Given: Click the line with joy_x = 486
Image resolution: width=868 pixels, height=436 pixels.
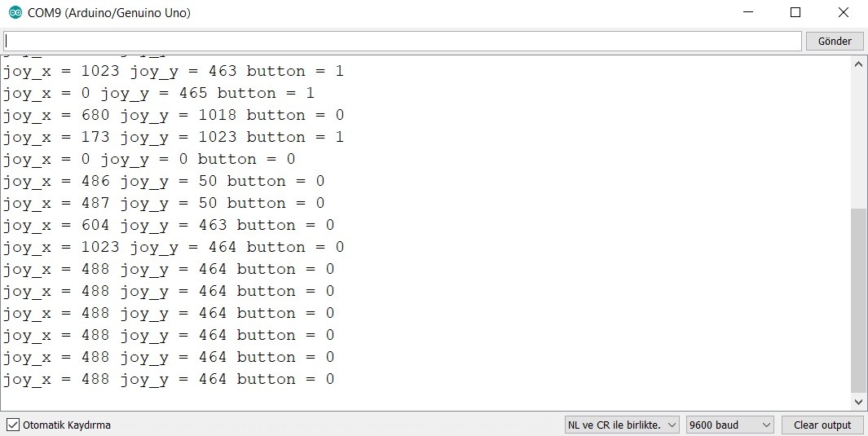Looking at the screenshot, I should tap(163, 181).
